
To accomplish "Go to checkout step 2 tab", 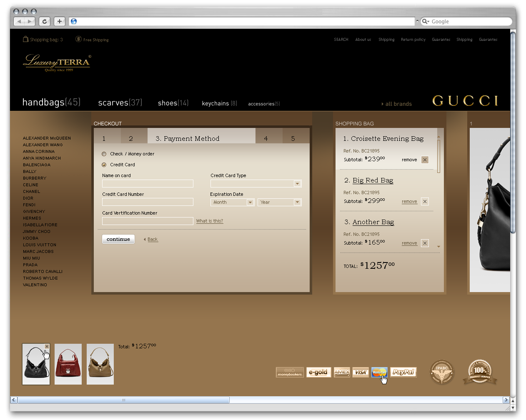I will coord(134,136).
